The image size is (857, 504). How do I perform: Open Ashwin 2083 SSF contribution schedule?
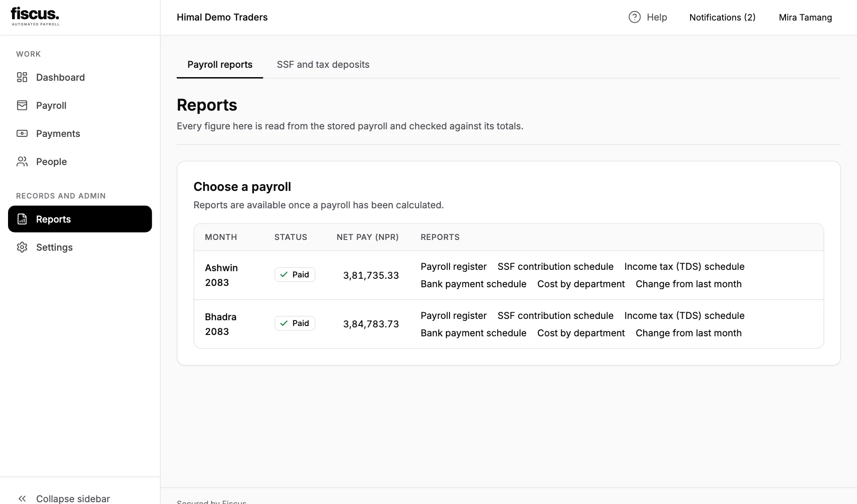555,266
